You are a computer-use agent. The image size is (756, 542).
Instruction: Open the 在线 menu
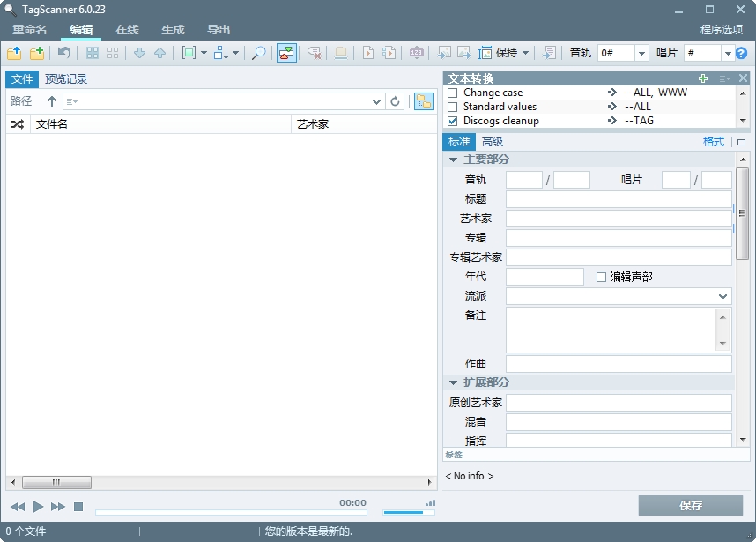(x=126, y=29)
